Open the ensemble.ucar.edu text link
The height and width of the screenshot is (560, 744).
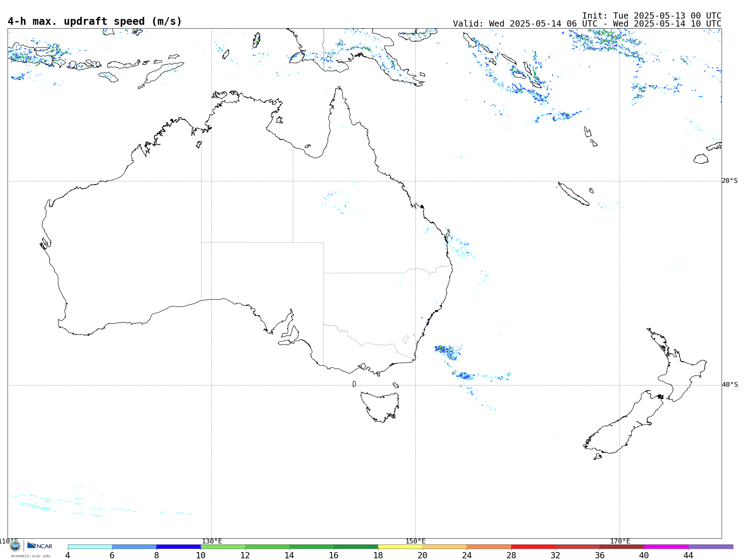pyautogui.click(x=30, y=556)
